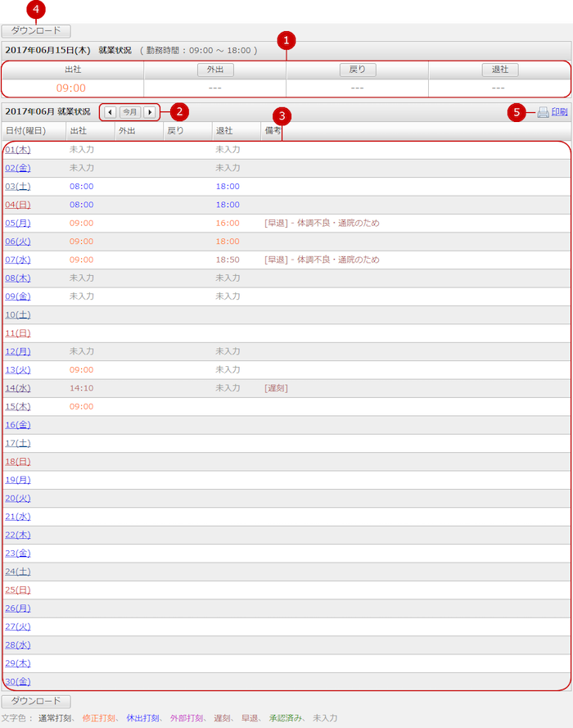Open the 30(金) date link
The image size is (573, 728).
(18, 681)
